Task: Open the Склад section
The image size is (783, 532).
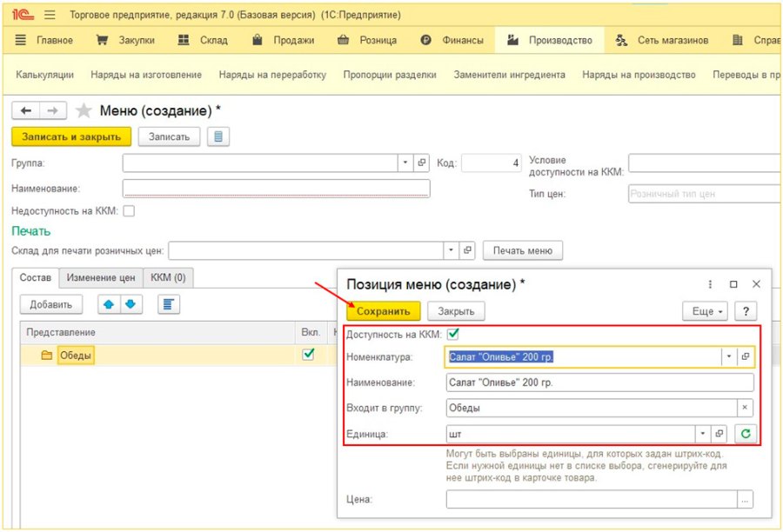Action: (x=204, y=40)
